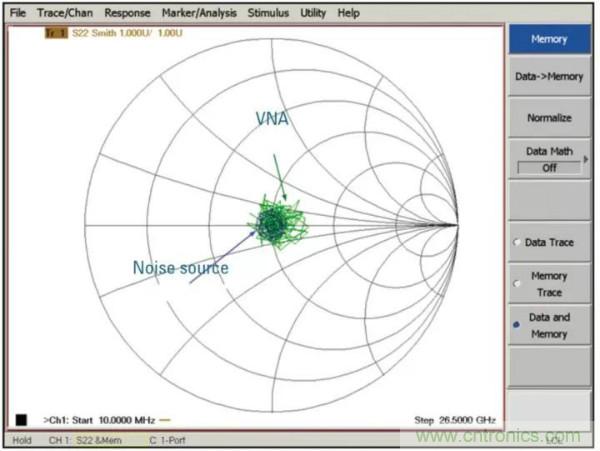The height and width of the screenshot is (451, 600).
Task: Choose Memory Trace display option
Action: pos(548,284)
